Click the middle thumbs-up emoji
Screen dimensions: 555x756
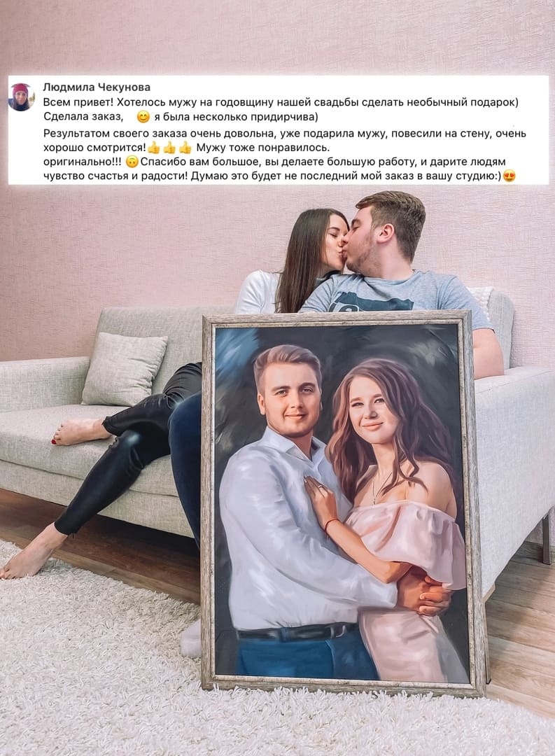pos(169,148)
